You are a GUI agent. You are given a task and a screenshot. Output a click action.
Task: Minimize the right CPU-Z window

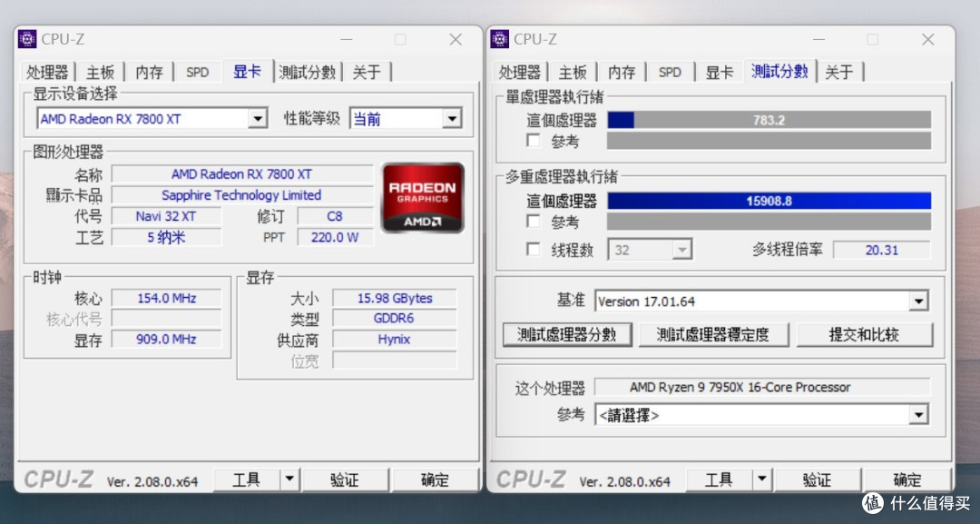[818, 39]
